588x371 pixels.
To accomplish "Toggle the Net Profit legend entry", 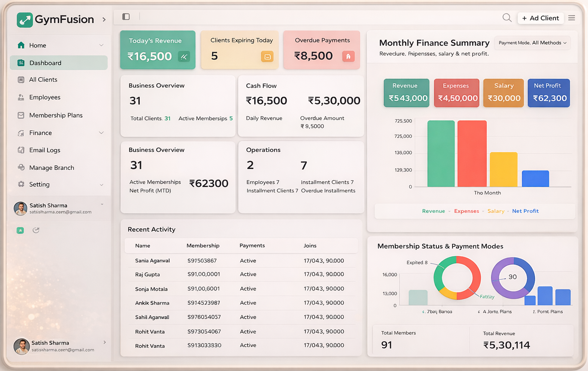I will [x=525, y=211].
